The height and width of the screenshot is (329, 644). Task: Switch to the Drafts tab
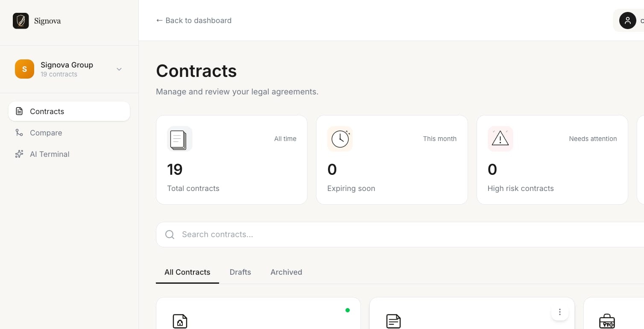(240, 272)
